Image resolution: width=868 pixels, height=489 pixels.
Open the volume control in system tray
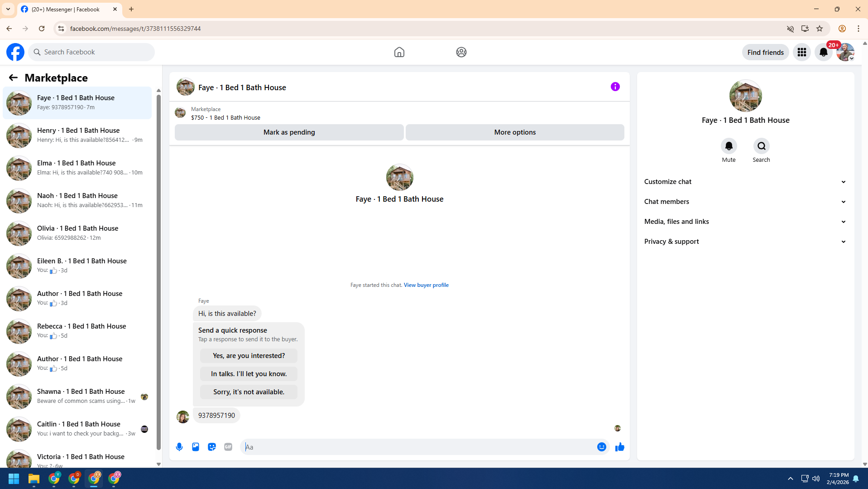815,479
